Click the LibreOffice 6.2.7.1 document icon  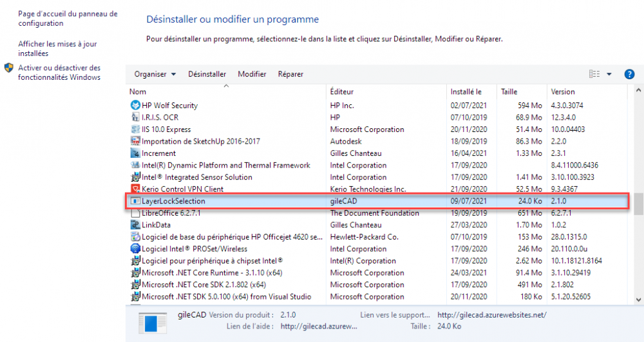pos(135,213)
